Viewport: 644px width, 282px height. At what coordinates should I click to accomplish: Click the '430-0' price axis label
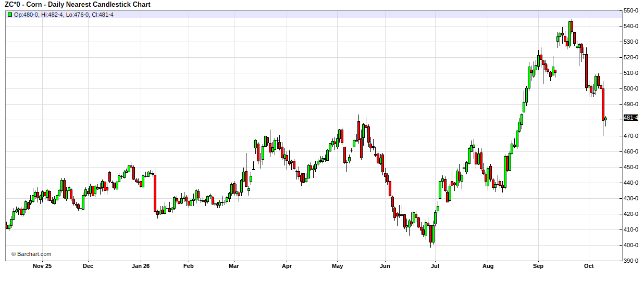point(631,198)
